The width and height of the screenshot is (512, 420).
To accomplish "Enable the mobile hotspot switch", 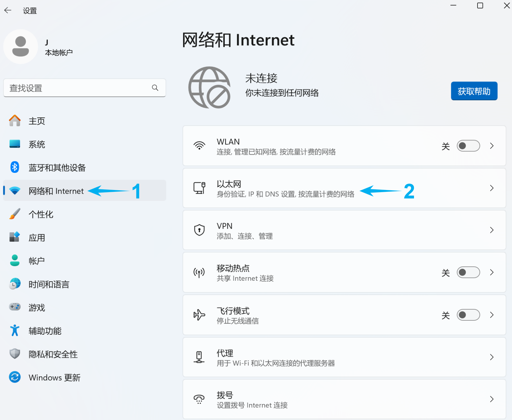I will pyautogui.click(x=468, y=272).
